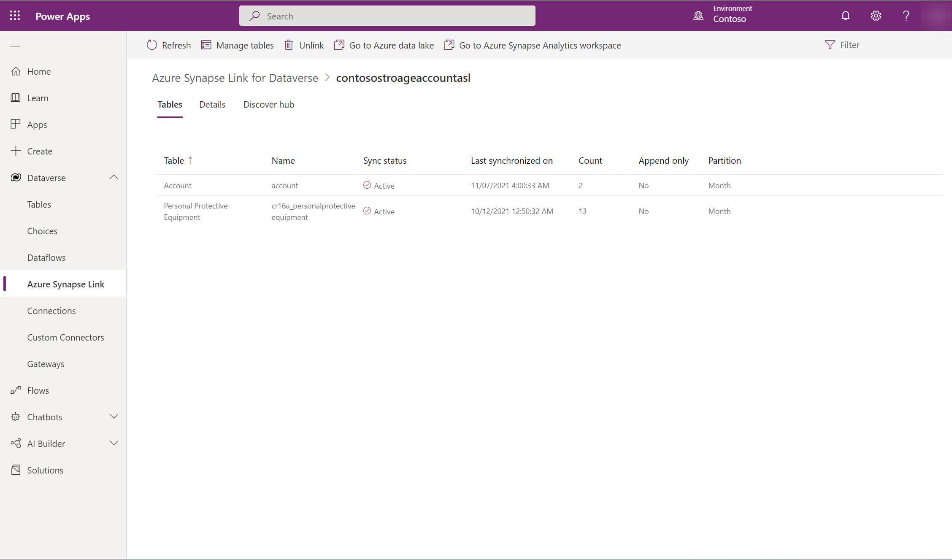Viewport: 952px width, 560px height.
Task: Click the Settings gear icon
Action: click(876, 15)
